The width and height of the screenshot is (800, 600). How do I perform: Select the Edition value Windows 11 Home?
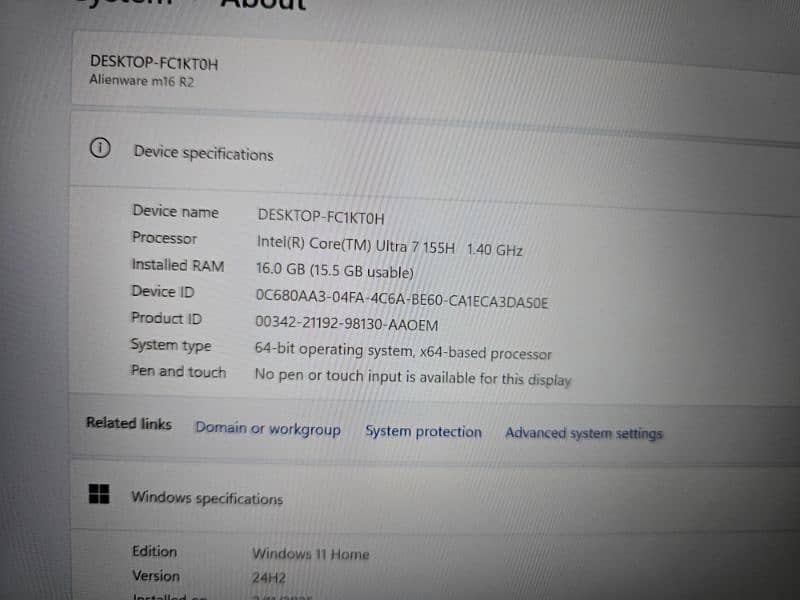[x=311, y=554]
